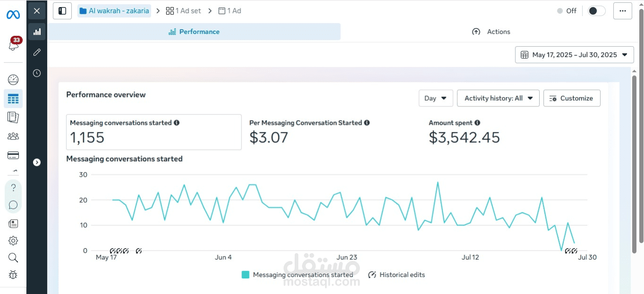Click the teal Messaging conversations started swatch

pos(245,275)
